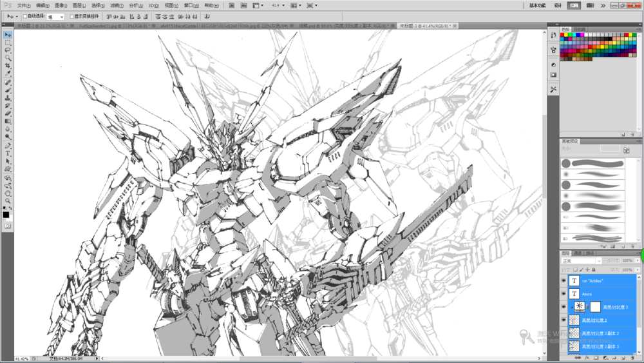The image size is (644, 363).
Task: Enable the 自动选择 checkbox
Action: click(x=25, y=16)
